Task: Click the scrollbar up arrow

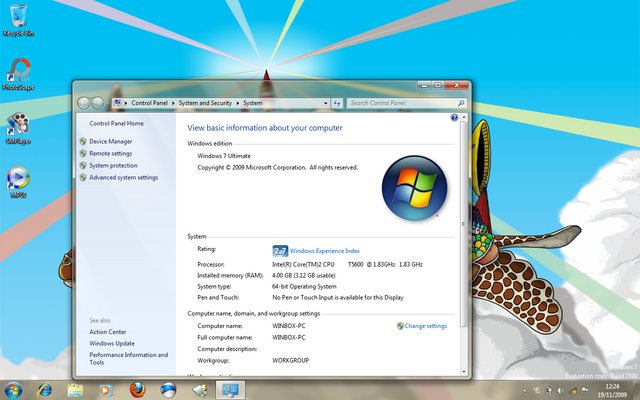Action: coord(463,118)
